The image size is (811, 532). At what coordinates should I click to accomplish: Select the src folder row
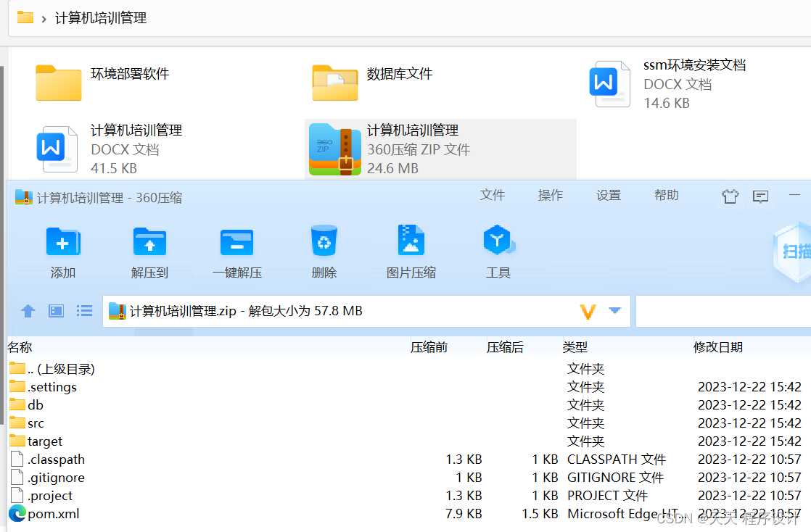pyautogui.click(x=408, y=423)
